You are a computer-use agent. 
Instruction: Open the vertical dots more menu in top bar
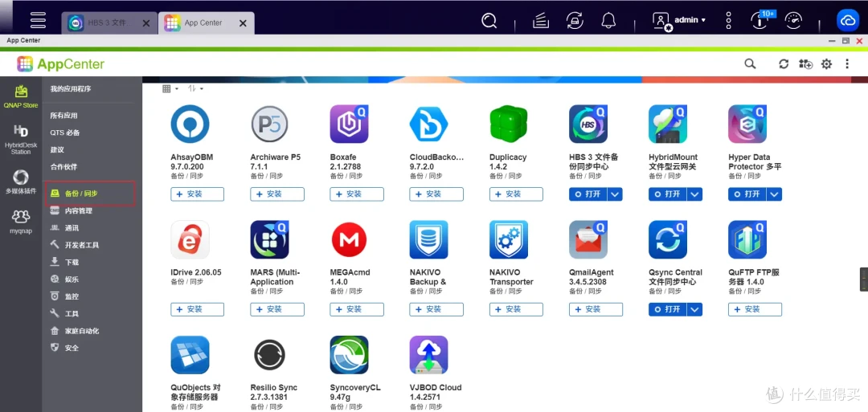click(x=728, y=20)
